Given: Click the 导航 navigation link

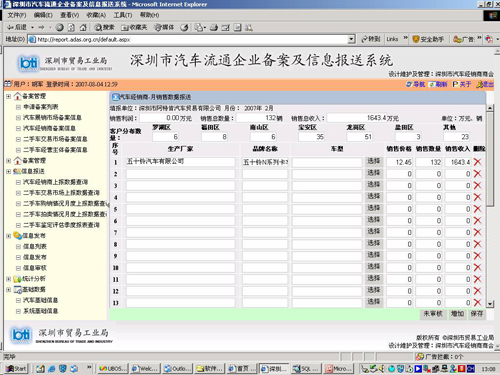Looking at the screenshot, I should pos(415,84).
